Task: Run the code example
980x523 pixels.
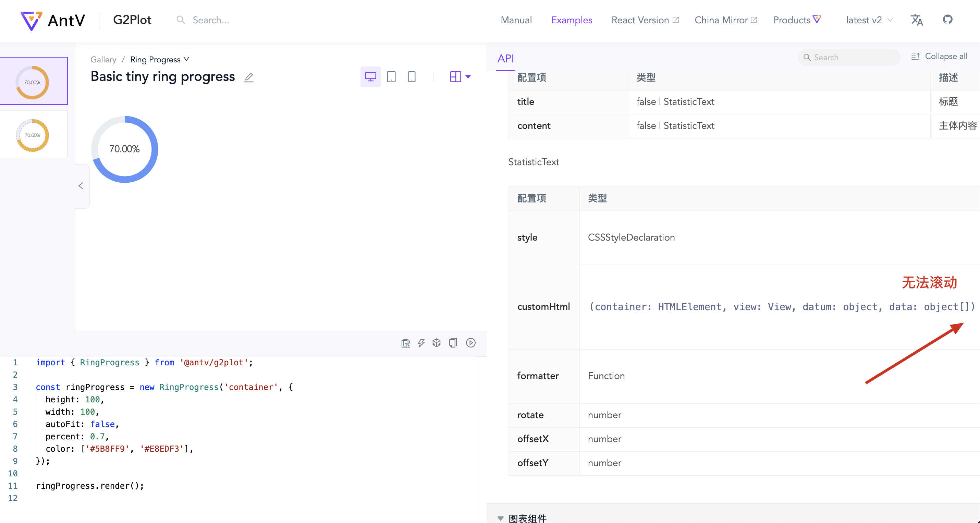Action: [x=470, y=343]
